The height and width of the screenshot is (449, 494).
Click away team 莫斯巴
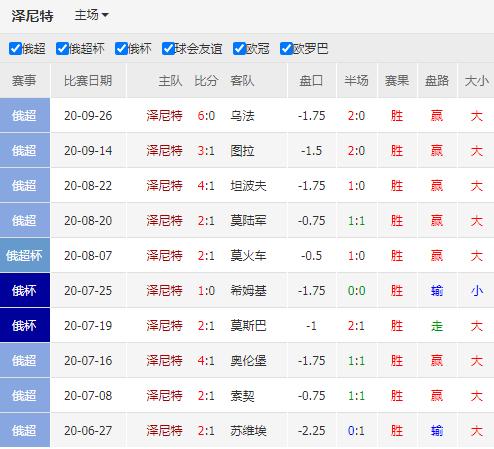248,326
